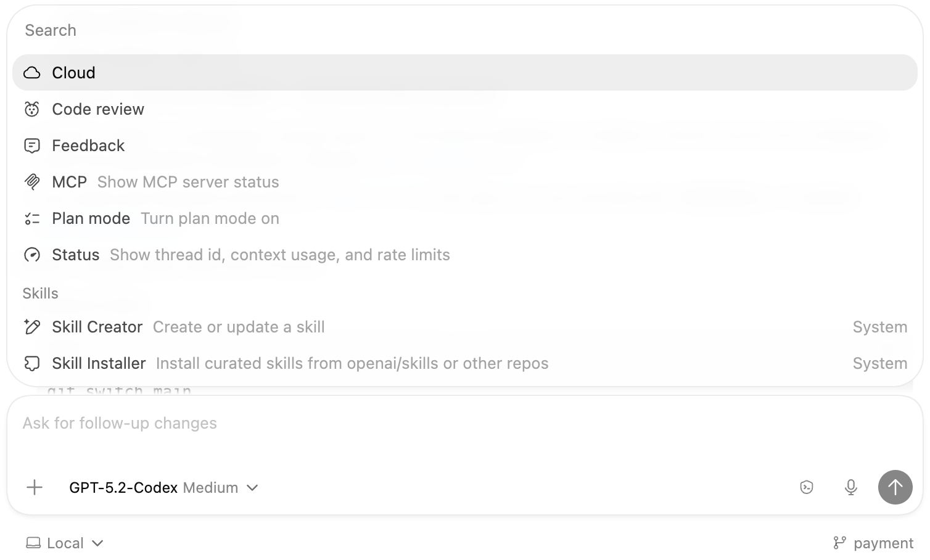The image size is (930, 560).
Task: Open the GPT-5.2-Codex model dropdown
Action: coord(163,487)
